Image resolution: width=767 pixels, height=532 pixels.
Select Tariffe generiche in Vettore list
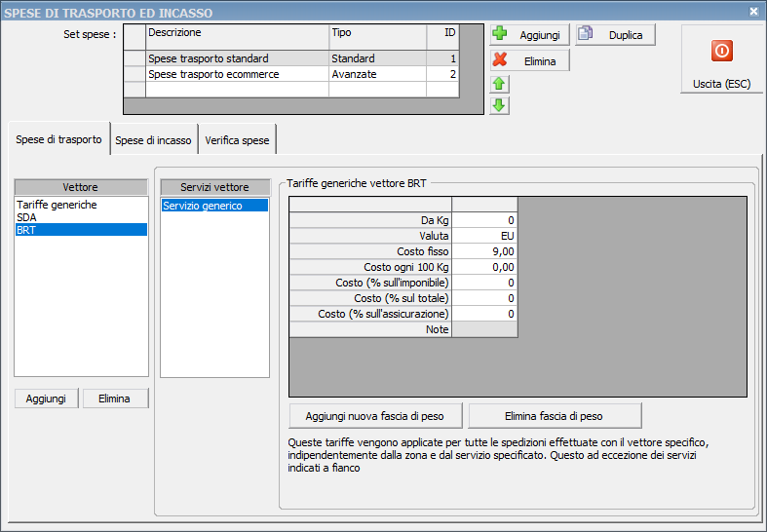[81, 205]
